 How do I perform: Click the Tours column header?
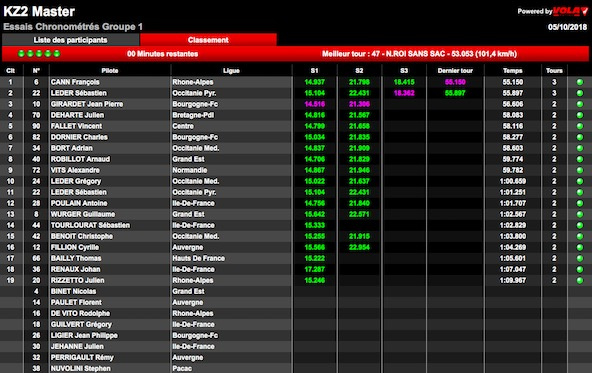(554, 71)
